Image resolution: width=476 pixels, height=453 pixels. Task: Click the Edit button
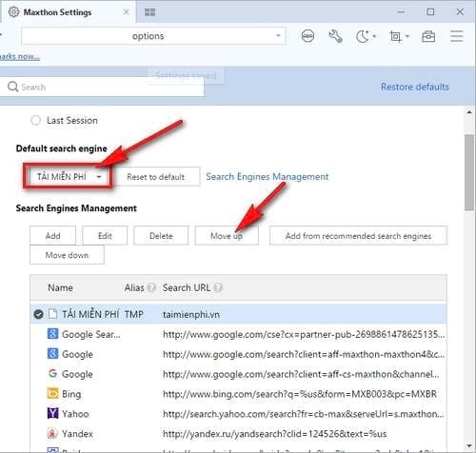point(105,236)
